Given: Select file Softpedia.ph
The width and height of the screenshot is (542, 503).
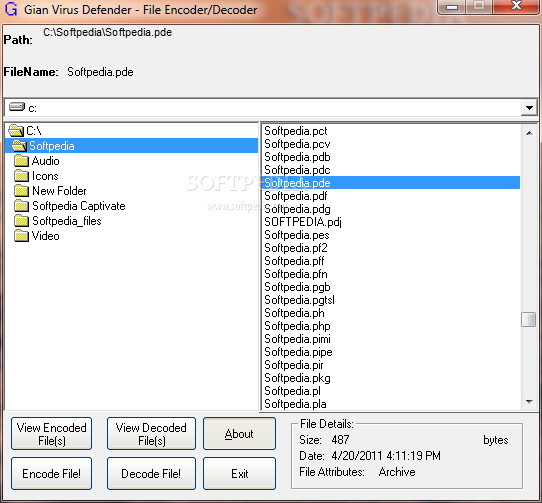Looking at the screenshot, I should click(294, 313).
